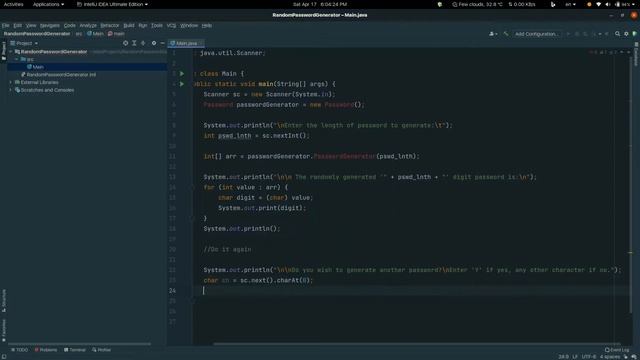This screenshot has width=640, height=360.
Task: Open the Code menu
Action: pos(69,25)
